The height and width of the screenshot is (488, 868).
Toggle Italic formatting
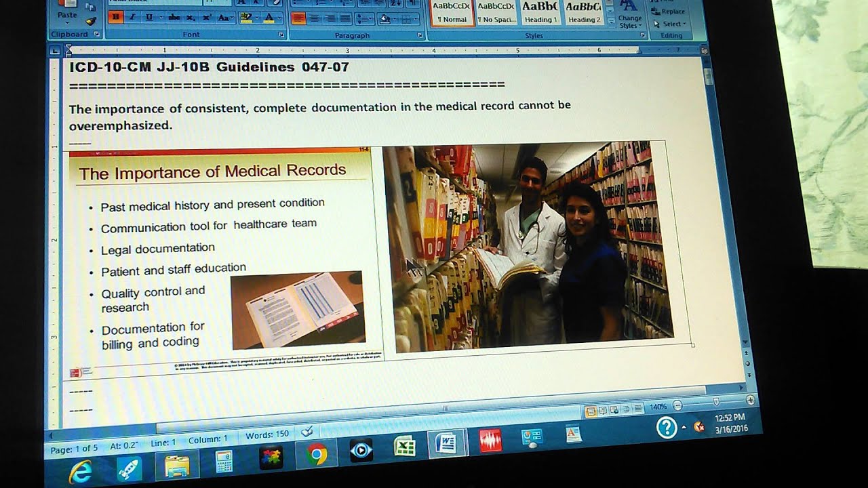pos(132,17)
